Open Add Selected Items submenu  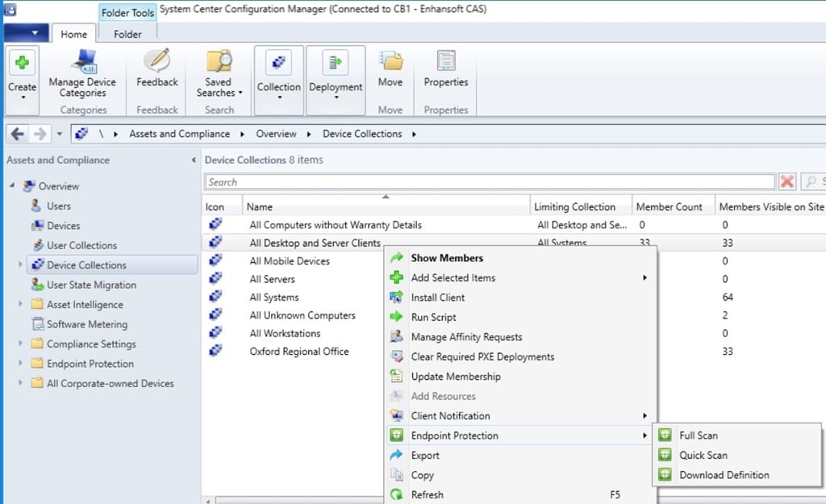(521, 277)
